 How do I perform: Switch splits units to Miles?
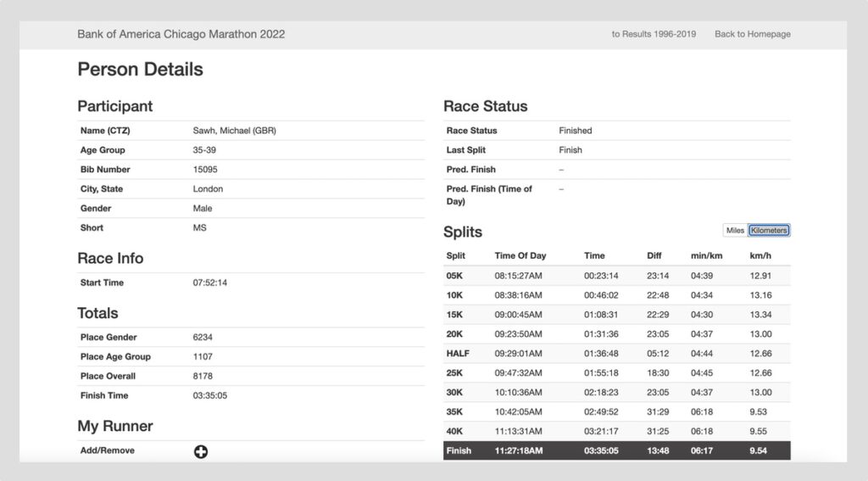[735, 231]
